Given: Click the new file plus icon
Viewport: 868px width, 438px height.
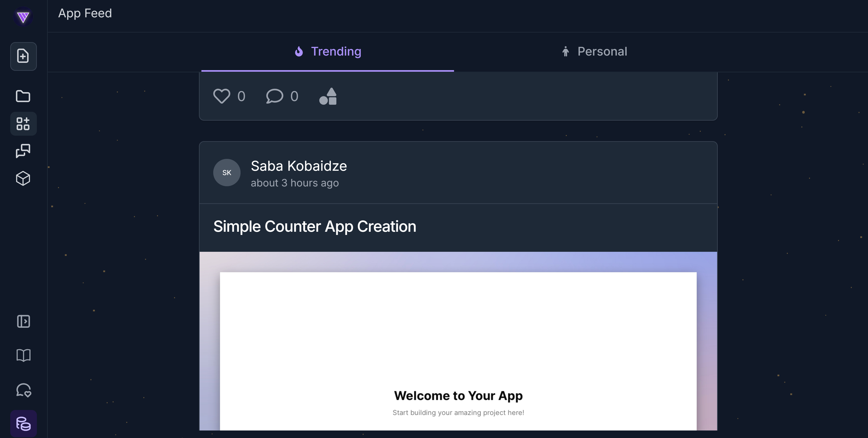Looking at the screenshot, I should click(x=23, y=56).
